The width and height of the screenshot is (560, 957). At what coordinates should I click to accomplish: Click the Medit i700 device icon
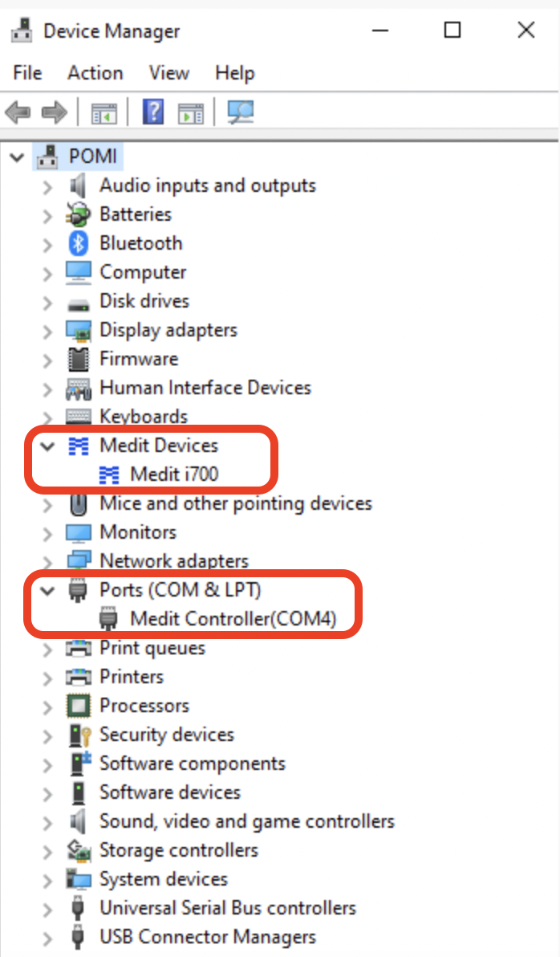[108, 474]
